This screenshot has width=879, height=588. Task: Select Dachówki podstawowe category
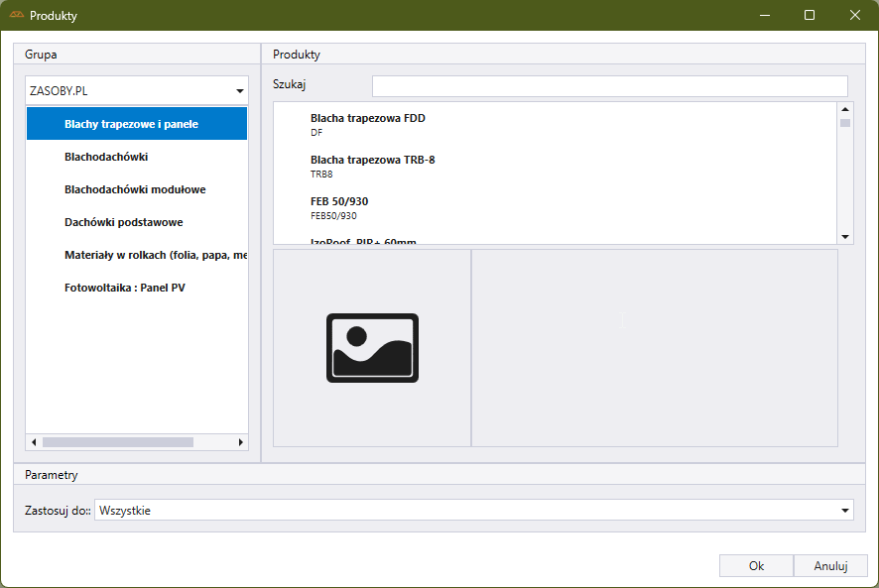pos(123,222)
